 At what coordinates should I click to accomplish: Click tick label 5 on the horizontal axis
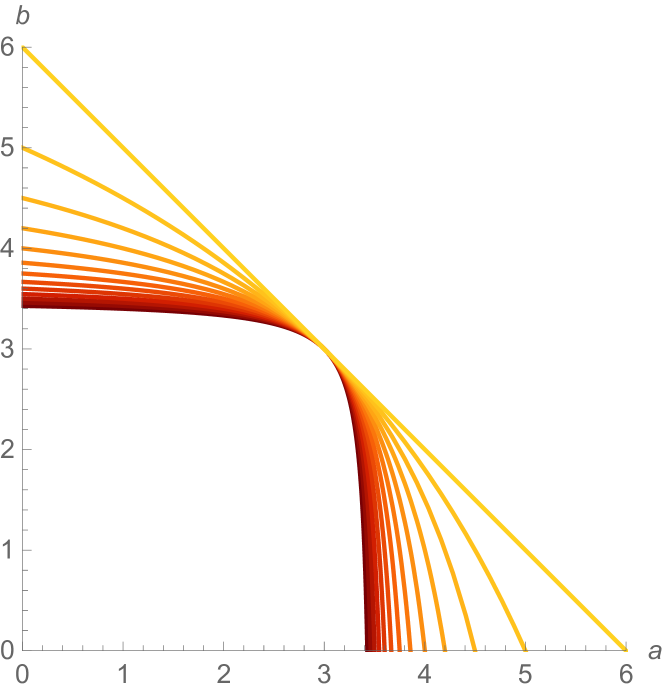click(525, 672)
